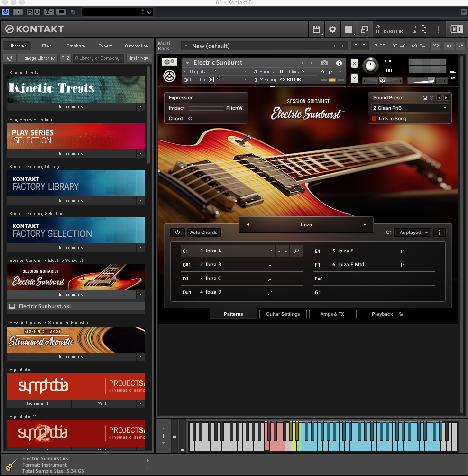
Task: Collapse the Electric Sunburst instrument header triangle
Action: pos(187,63)
